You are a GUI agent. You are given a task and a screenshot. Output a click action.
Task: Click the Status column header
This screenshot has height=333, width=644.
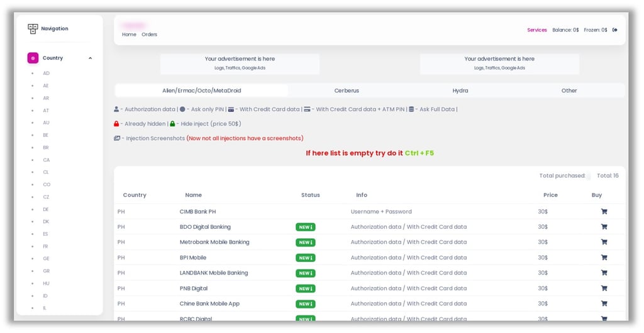(311, 195)
